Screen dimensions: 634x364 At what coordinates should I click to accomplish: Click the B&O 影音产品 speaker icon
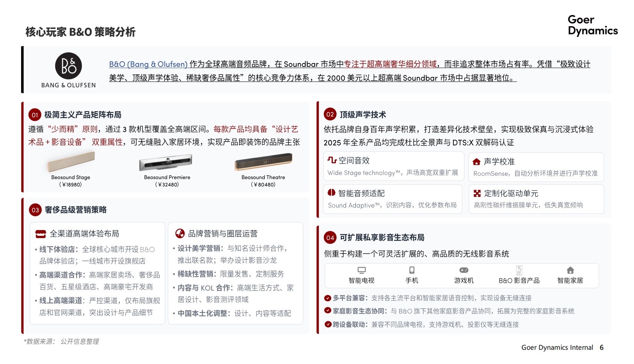(519, 270)
